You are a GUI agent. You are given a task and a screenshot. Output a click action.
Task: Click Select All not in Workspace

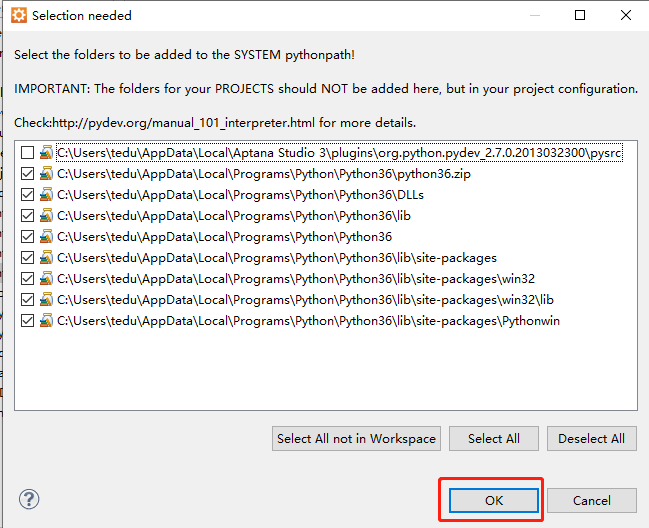tap(356, 438)
